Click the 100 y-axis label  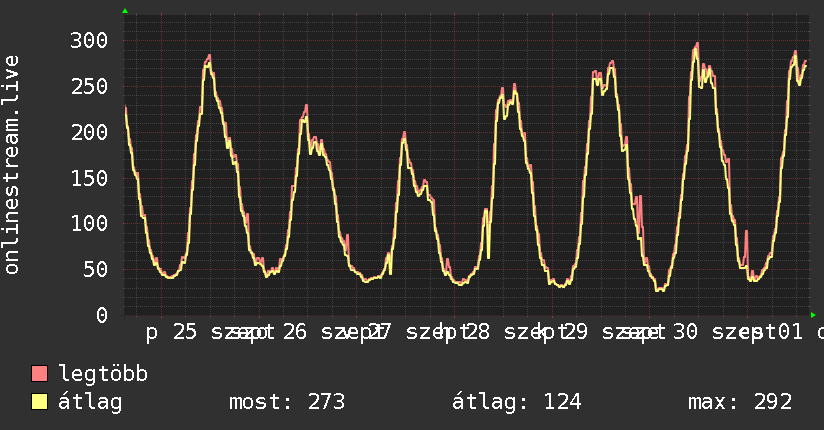point(89,223)
